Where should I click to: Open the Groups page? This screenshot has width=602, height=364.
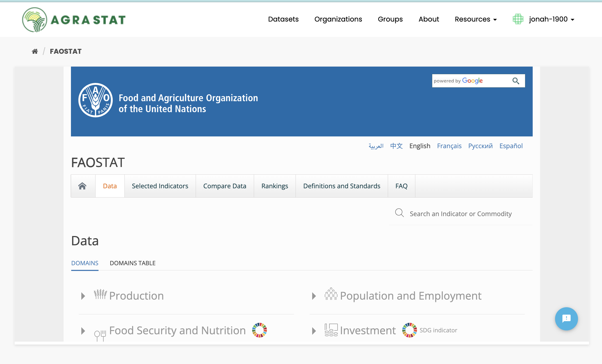pyautogui.click(x=390, y=19)
